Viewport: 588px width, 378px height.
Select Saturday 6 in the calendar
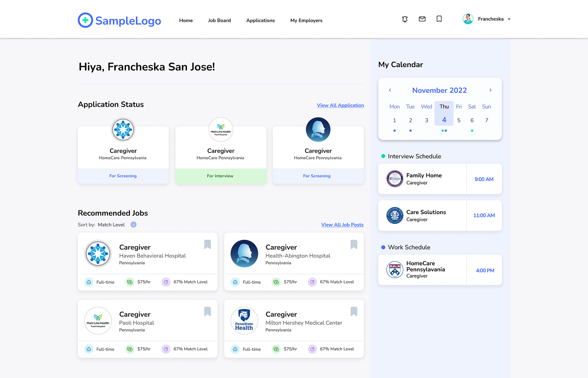(472, 121)
